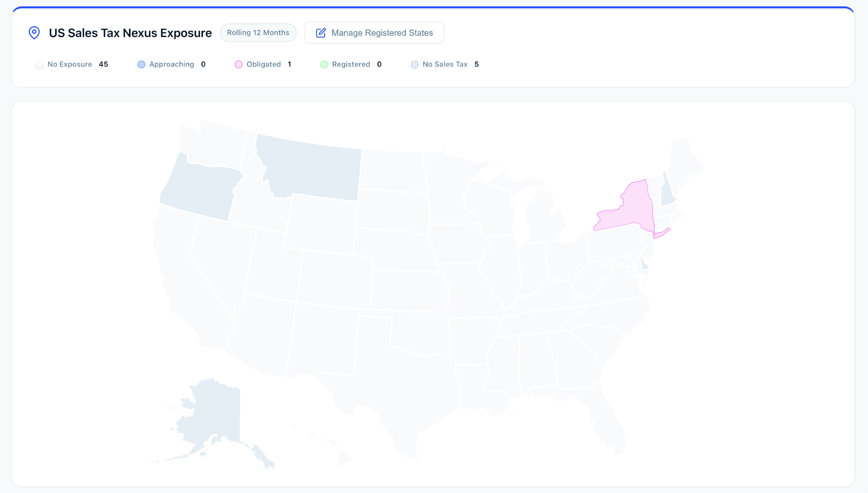Viewport: 868px width, 493px height.
Task: Open the Rolling 12 Months time filter
Action: point(258,32)
